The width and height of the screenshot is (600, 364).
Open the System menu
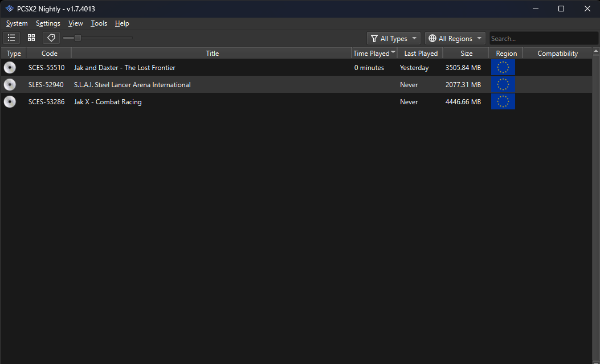pyautogui.click(x=17, y=23)
